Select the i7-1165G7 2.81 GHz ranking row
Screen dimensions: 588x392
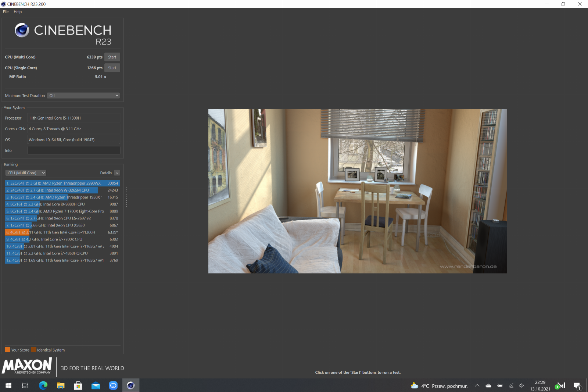[62, 246]
